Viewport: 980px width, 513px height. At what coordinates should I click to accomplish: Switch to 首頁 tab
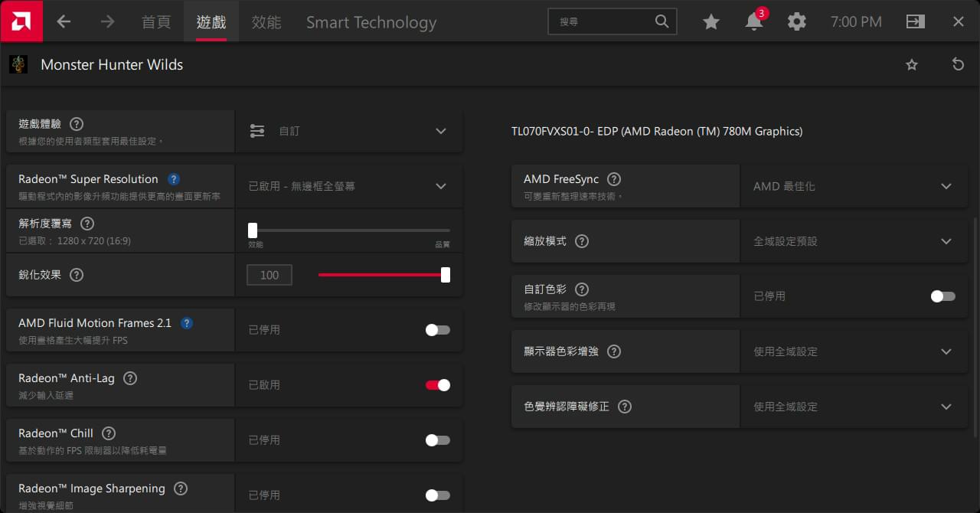[x=156, y=22]
